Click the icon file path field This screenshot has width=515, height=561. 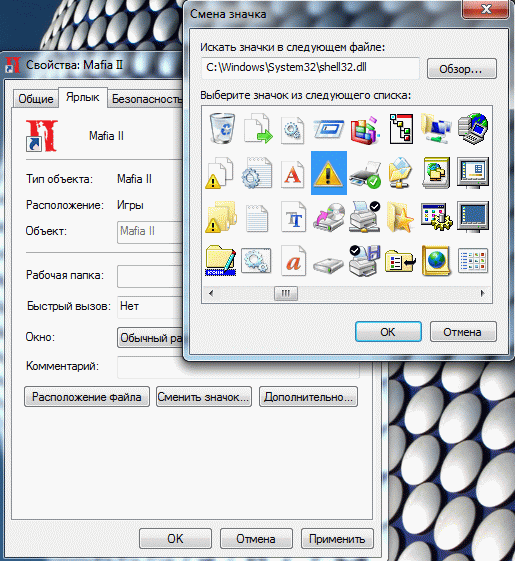(310, 68)
